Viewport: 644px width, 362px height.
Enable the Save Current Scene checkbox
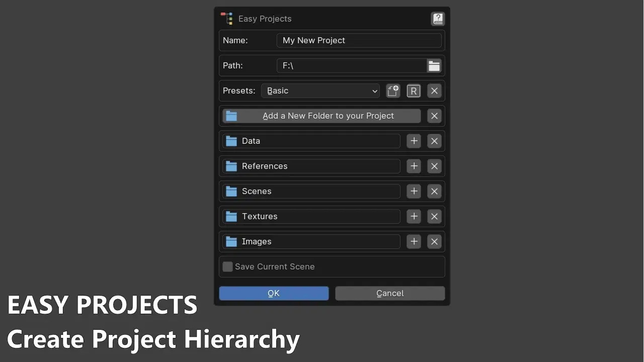227,266
